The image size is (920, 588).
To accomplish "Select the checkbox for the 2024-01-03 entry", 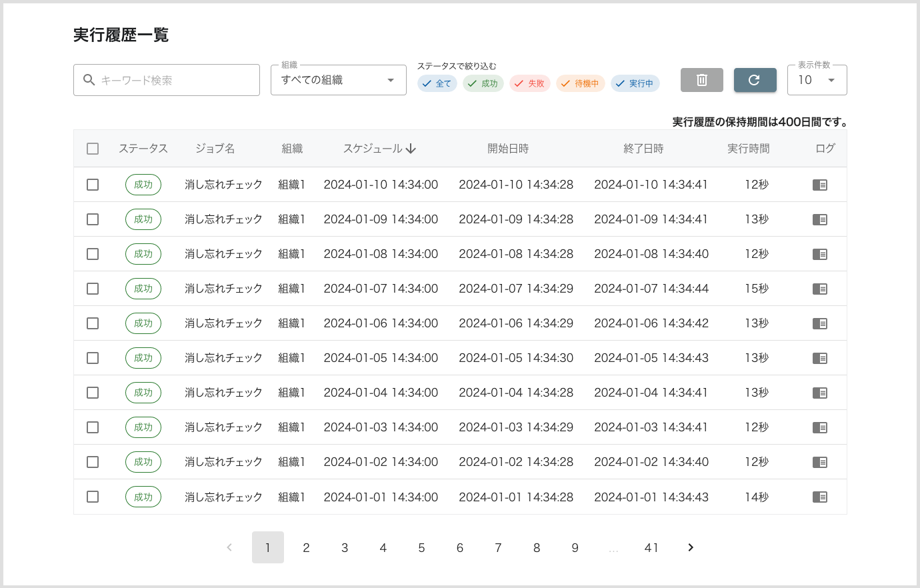I will point(93,427).
